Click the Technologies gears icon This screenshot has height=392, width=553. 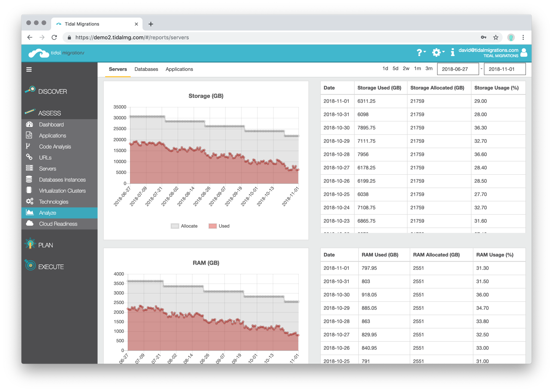[30, 201]
